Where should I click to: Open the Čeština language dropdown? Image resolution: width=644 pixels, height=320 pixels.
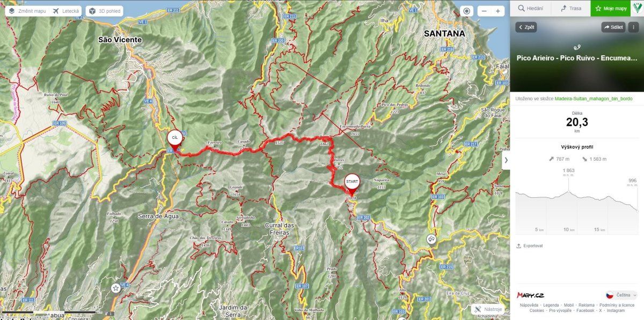[621, 295]
